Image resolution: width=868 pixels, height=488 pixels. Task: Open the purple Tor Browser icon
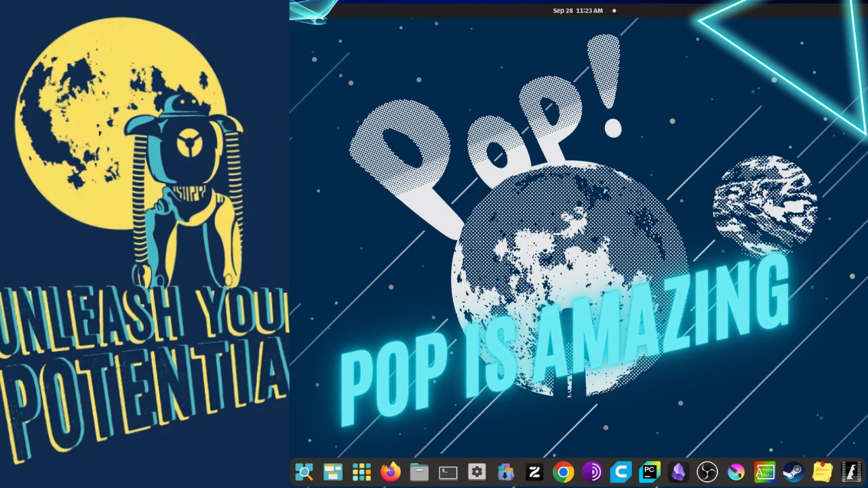click(x=592, y=472)
